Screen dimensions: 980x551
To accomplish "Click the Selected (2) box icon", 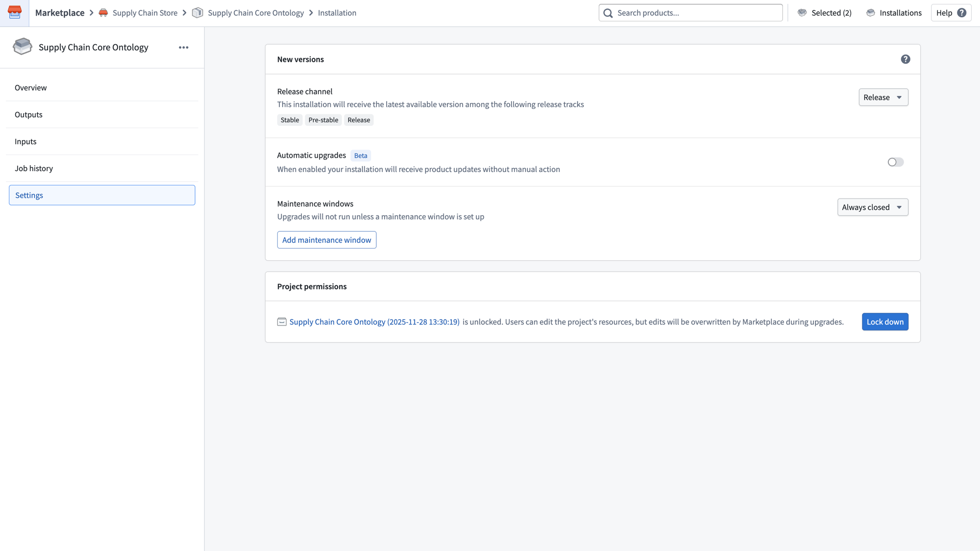I will (802, 13).
